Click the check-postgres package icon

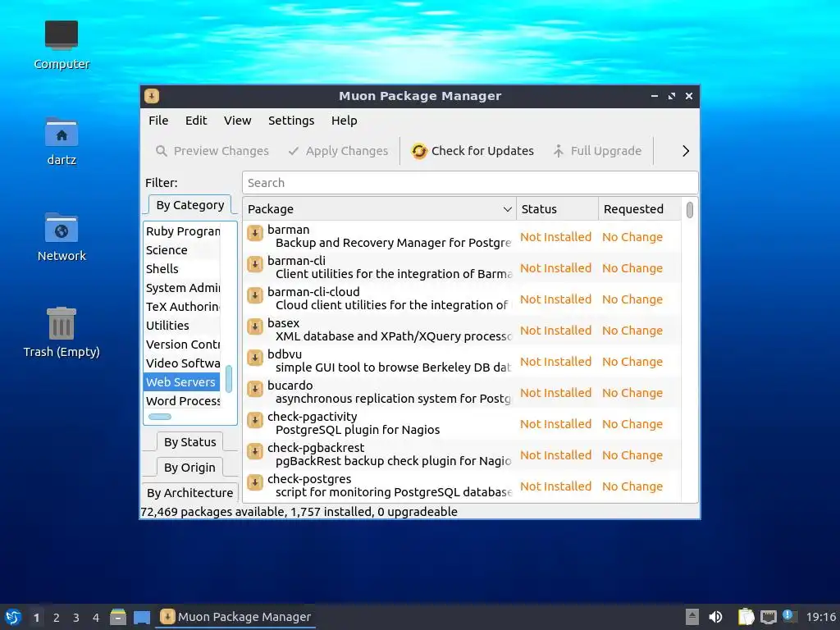(x=255, y=482)
